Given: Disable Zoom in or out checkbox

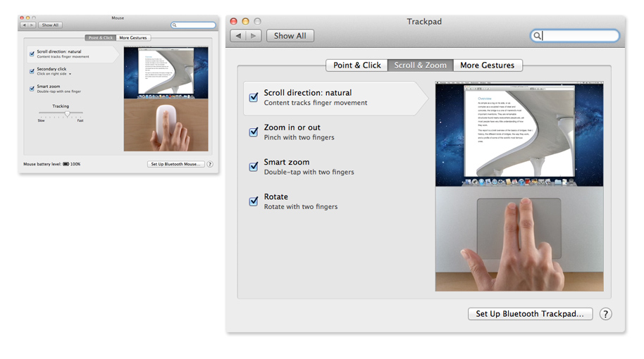Looking at the screenshot, I should point(254,132).
